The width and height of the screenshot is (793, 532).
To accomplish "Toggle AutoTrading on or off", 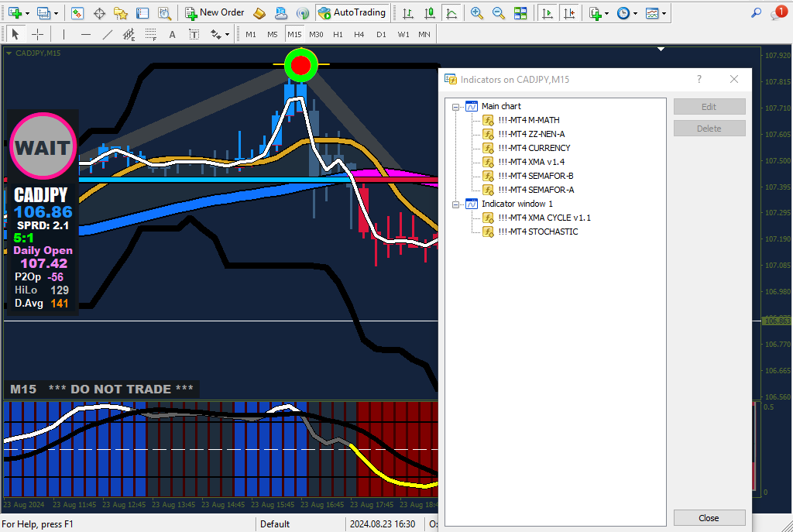I will point(352,13).
